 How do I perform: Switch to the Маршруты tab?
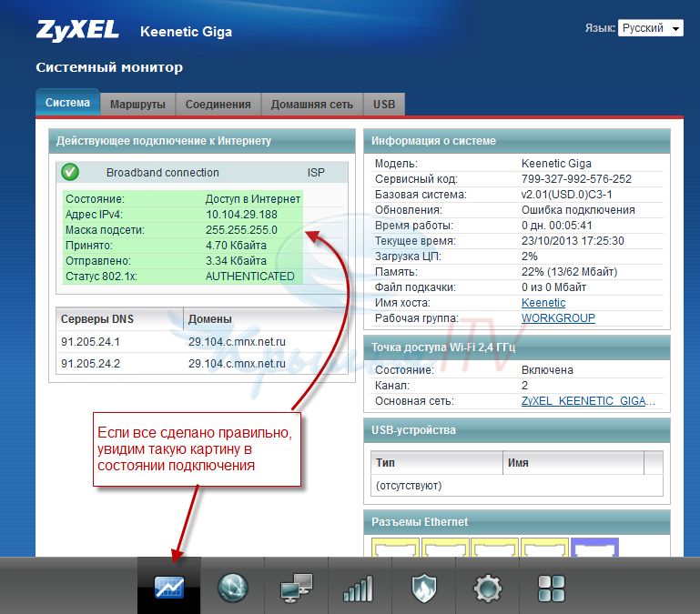(137, 105)
